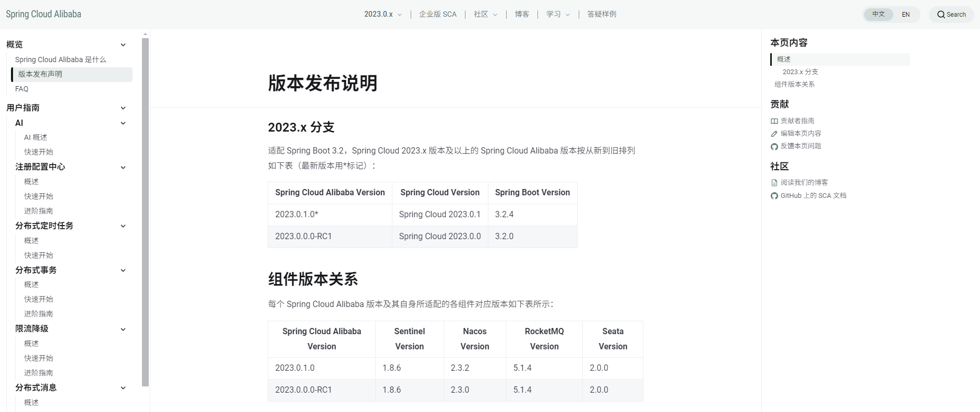The width and height of the screenshot is (980, 412).
Task: Collapse the 分布式定时任务 sidebar group
Action: click(123, 226)
